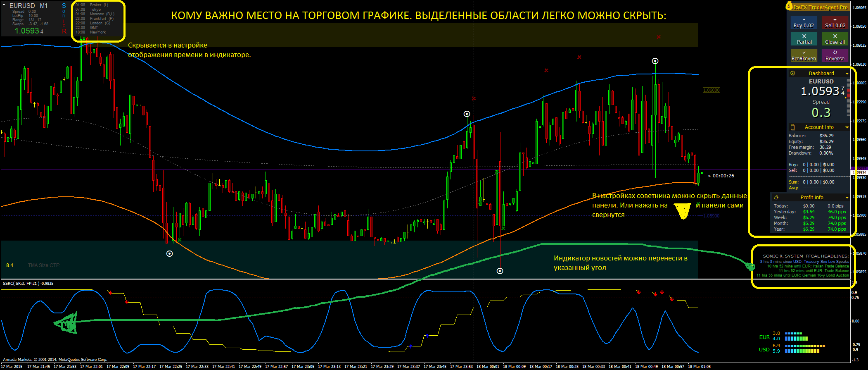Click the Month $6.29 profit row

point(809,223)
